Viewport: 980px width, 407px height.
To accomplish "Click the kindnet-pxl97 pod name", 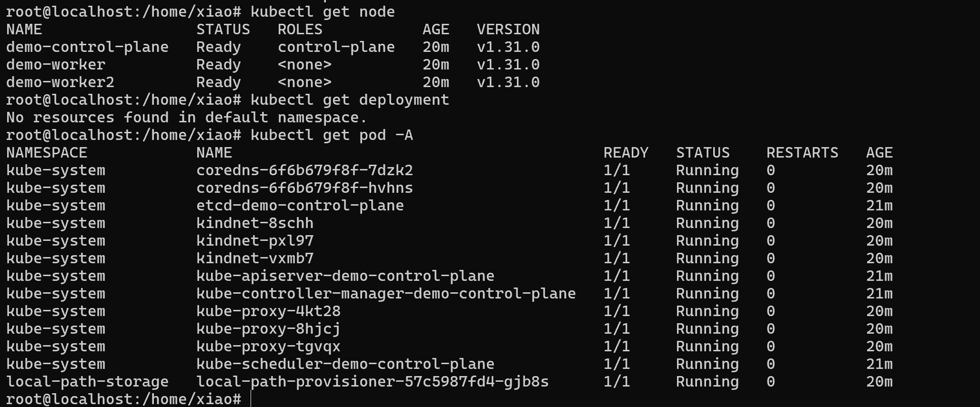I will (x=255, y=241).
